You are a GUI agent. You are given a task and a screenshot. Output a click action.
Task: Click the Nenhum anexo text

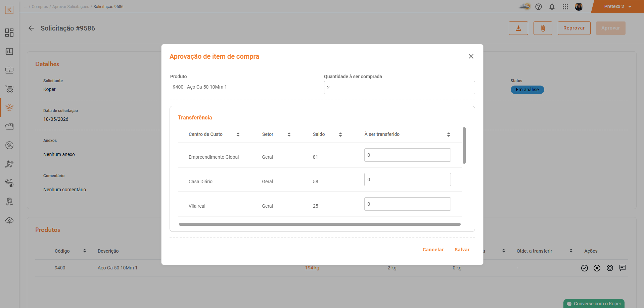coord(59,154)
